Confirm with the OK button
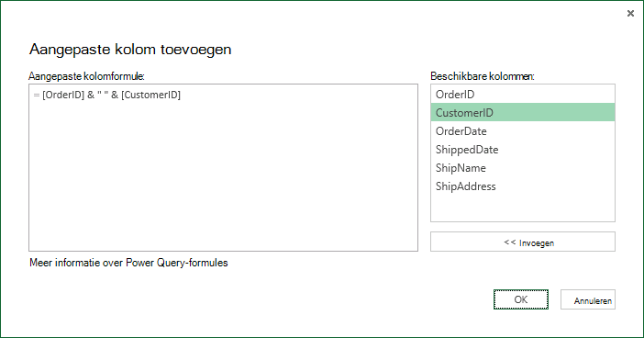The height and width of the screenshot is (338, 644). click(x=521, y=299)
